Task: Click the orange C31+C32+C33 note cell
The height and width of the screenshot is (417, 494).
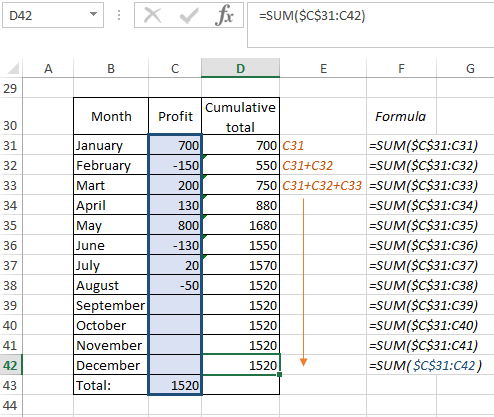Action: 323,185
